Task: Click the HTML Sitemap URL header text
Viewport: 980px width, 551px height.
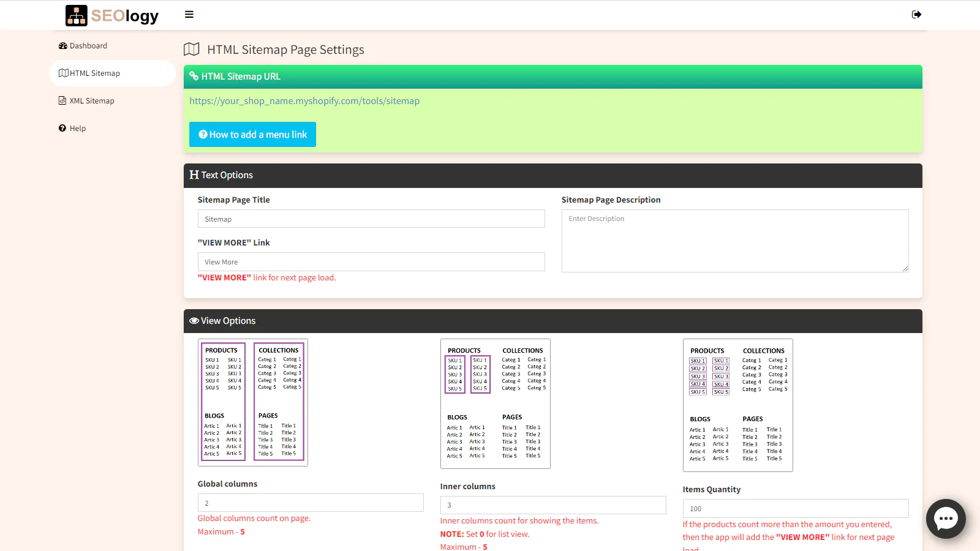Action: tap(241, 77)
